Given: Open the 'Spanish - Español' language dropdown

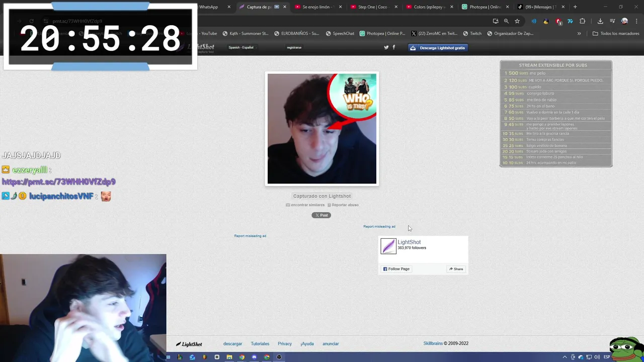Looking at the screenshot, I should [x=242, y=48].
